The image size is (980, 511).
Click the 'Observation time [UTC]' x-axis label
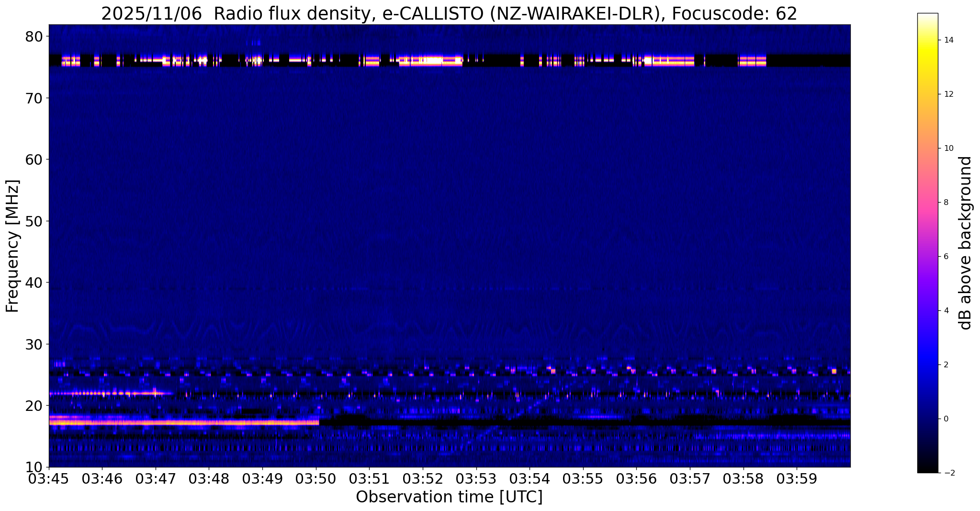[449, 497]
